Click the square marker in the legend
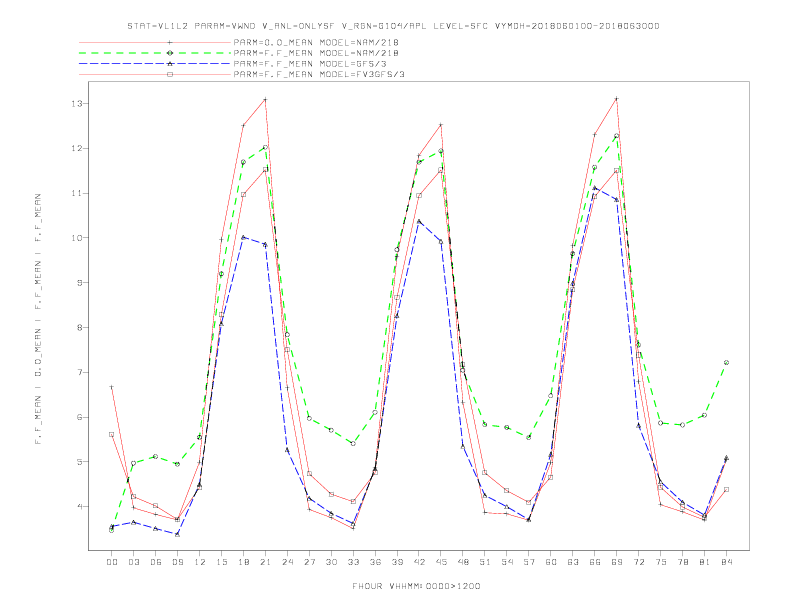The width and height of the screenshot is (792, 612). (170, 74)
